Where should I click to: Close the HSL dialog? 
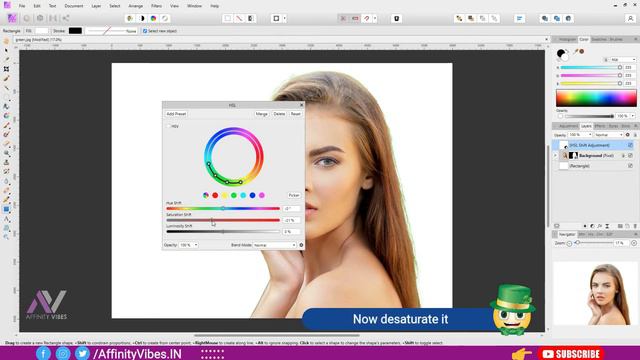(301, 105)
